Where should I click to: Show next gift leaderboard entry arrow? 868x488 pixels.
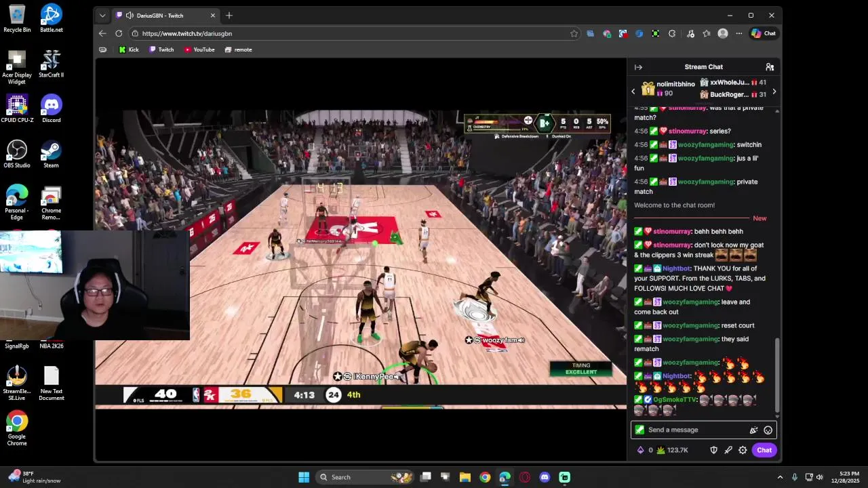point(774,91)
